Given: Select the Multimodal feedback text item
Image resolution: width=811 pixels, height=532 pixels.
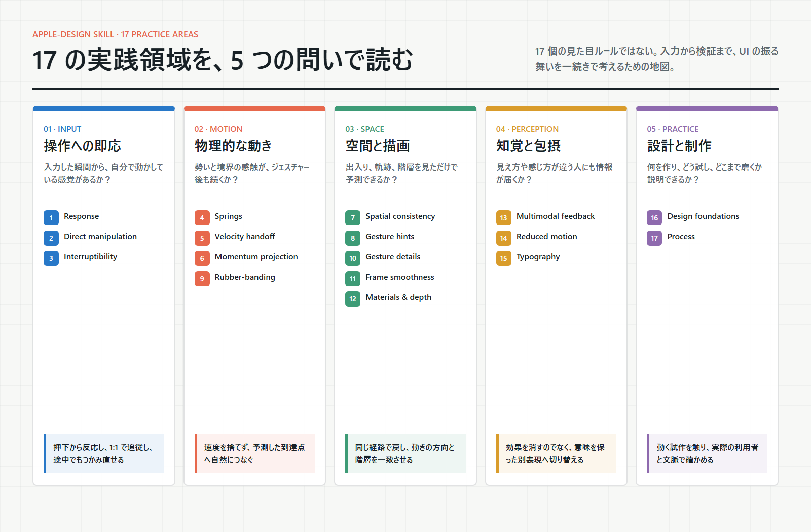Looking at the screenshot, I should click(556, 216).
